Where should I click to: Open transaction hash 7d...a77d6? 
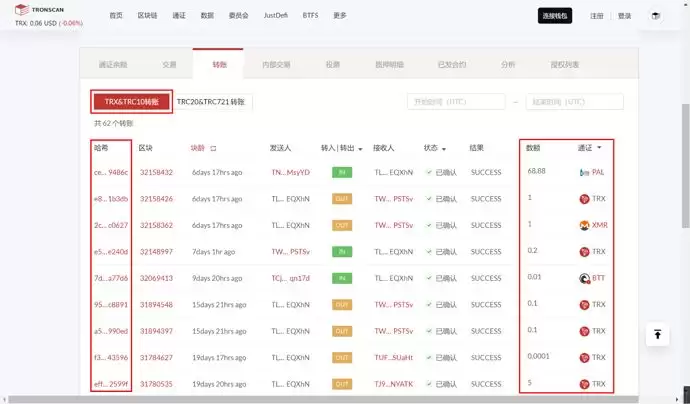tap(111, 278)
